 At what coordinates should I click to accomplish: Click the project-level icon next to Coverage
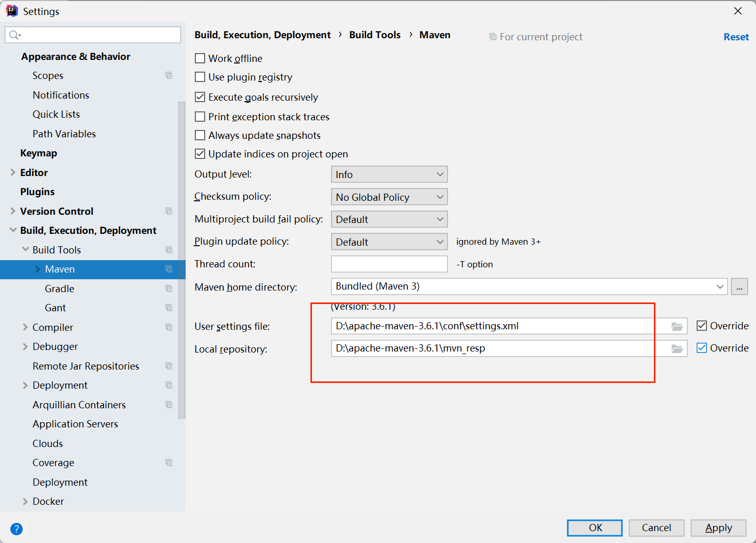[x=169, y=462]
